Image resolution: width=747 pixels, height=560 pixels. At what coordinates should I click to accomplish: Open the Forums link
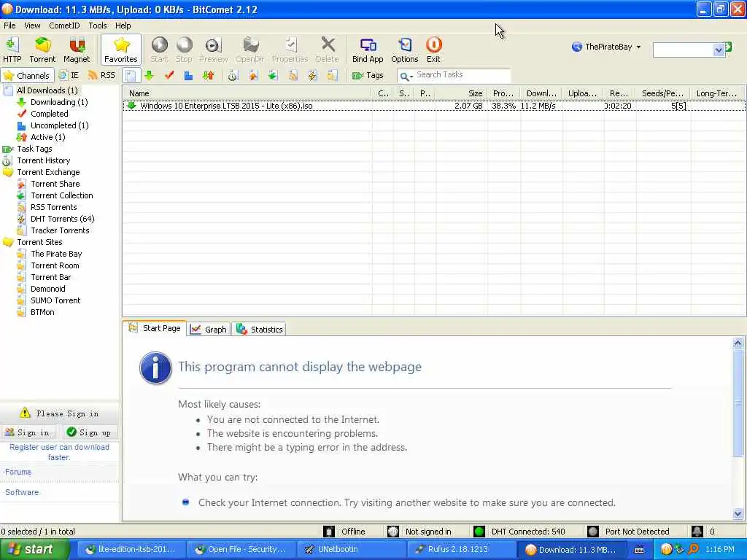(18, 472)
